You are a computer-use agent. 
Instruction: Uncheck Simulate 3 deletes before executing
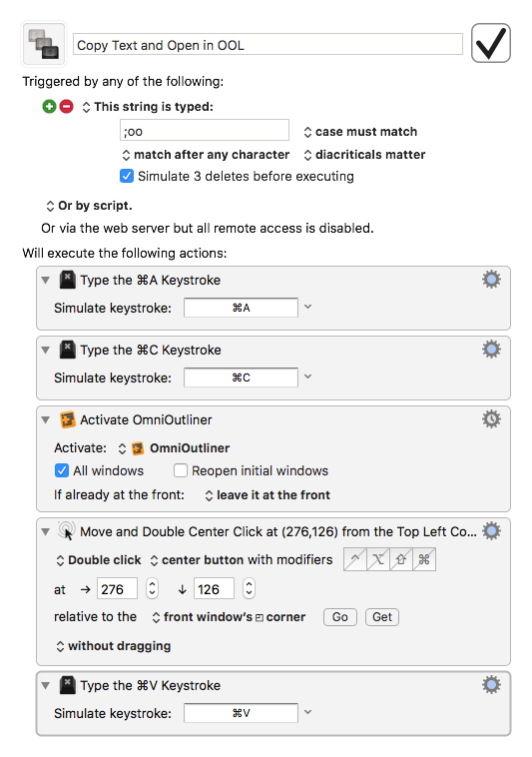point(127,176)
